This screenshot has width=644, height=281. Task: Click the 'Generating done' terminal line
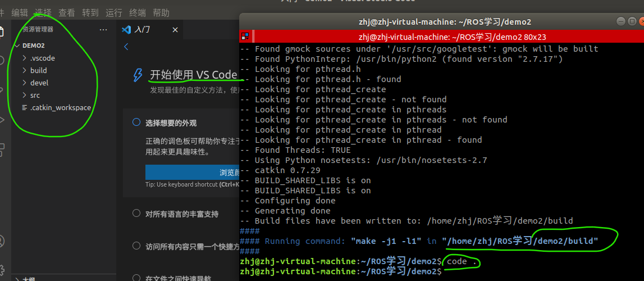coord(285,211)
